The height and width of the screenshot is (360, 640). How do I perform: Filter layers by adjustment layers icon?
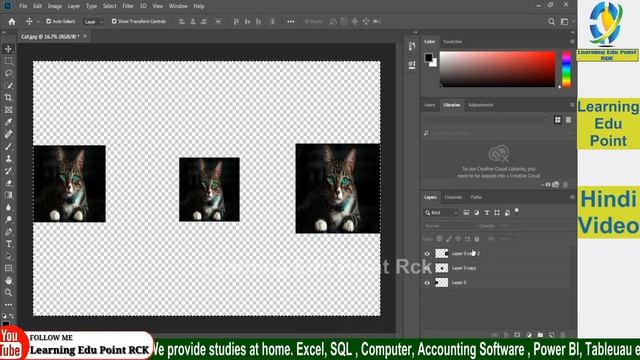pos(476,213)
